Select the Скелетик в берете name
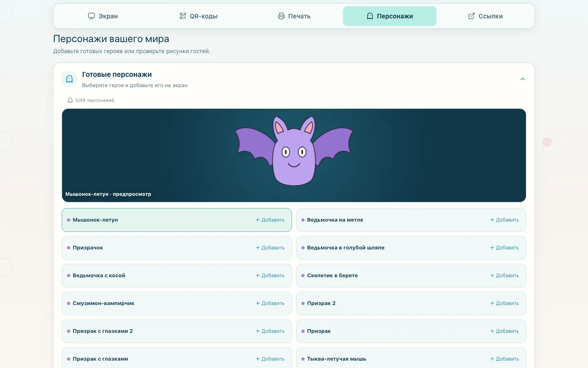This screenshot has width=588, height=368. (332, 276)
